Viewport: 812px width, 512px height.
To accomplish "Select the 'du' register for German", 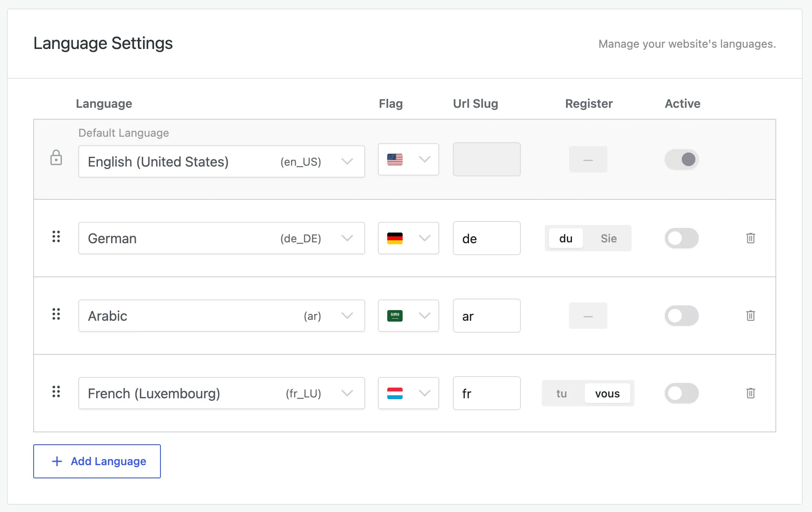I will [x=566, y=239].
